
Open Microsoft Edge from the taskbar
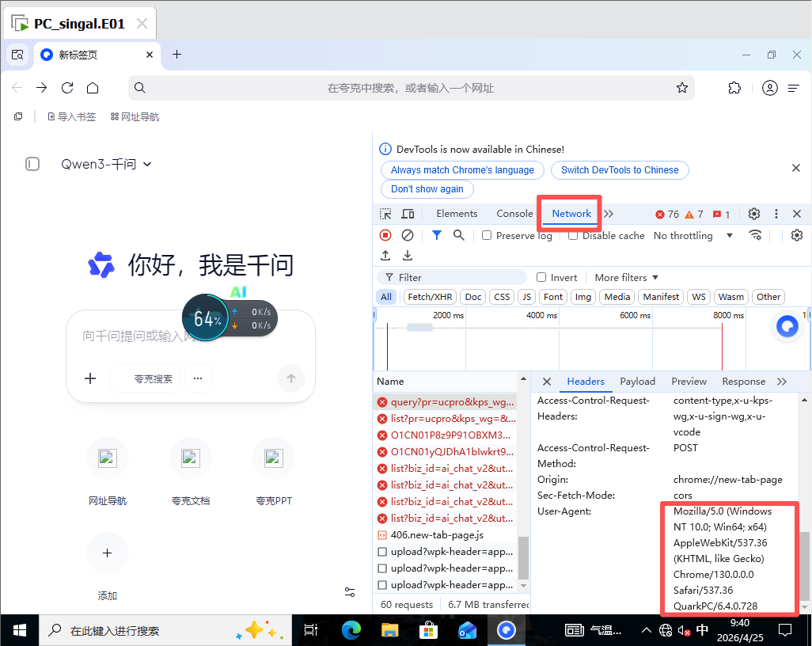tap(351, 630)
